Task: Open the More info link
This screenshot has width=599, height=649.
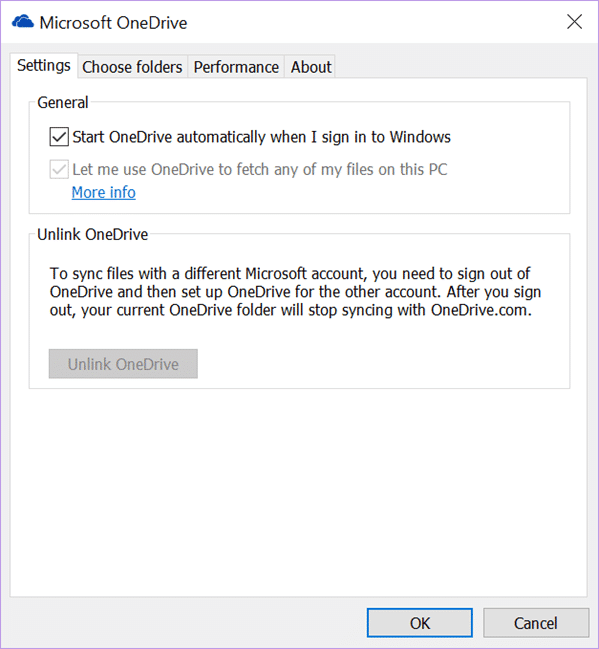Action: [x=103, y=192]
